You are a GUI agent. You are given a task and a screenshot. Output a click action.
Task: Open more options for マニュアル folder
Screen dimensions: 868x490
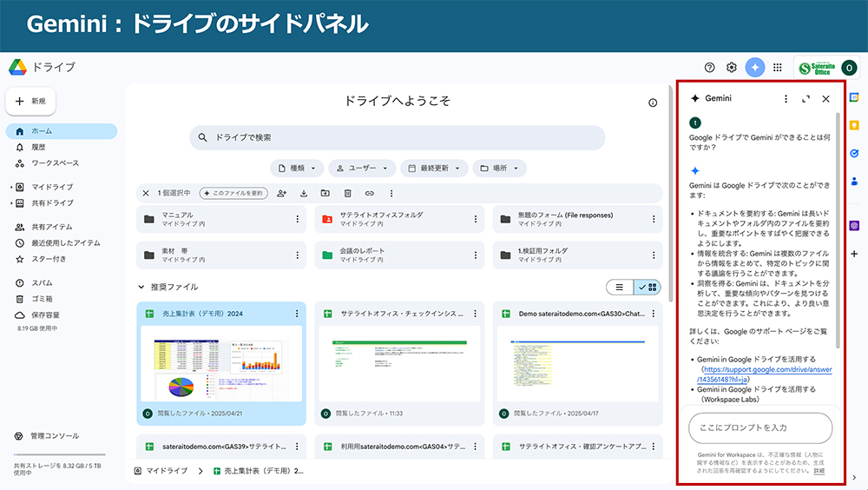(x=297, y=219)
